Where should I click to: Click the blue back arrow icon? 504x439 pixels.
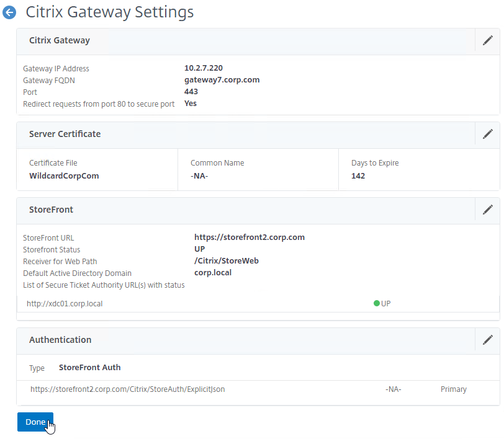click(9, 12)
